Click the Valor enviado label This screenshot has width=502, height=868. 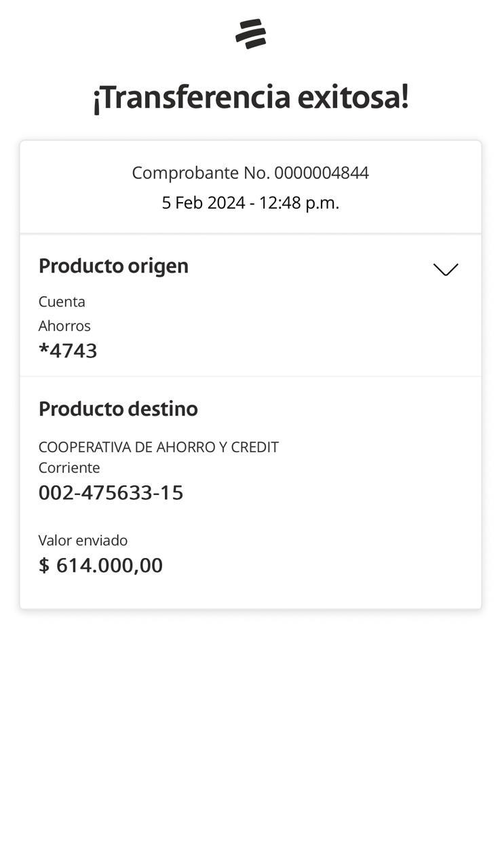[83, 540]
